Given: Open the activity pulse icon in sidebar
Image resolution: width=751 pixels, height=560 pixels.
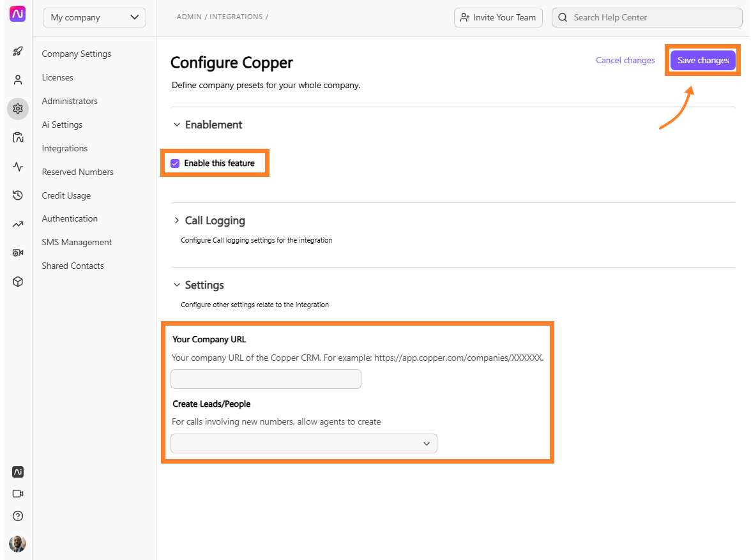Looking at the screenshot, I should (18, 167).
